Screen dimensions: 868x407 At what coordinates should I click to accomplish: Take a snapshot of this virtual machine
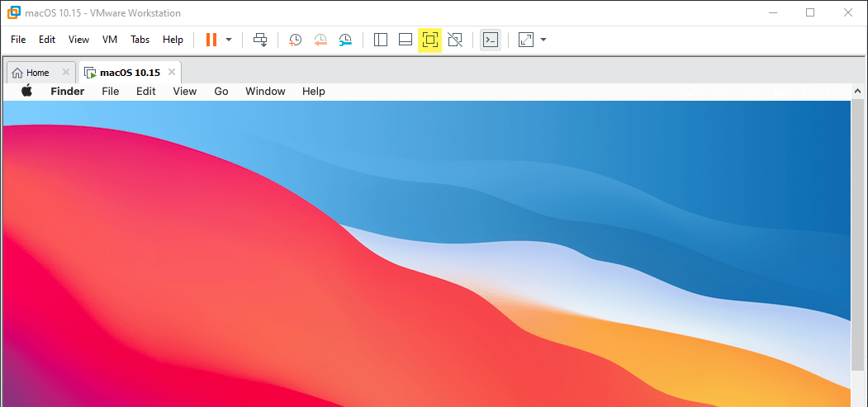(295, 40)
